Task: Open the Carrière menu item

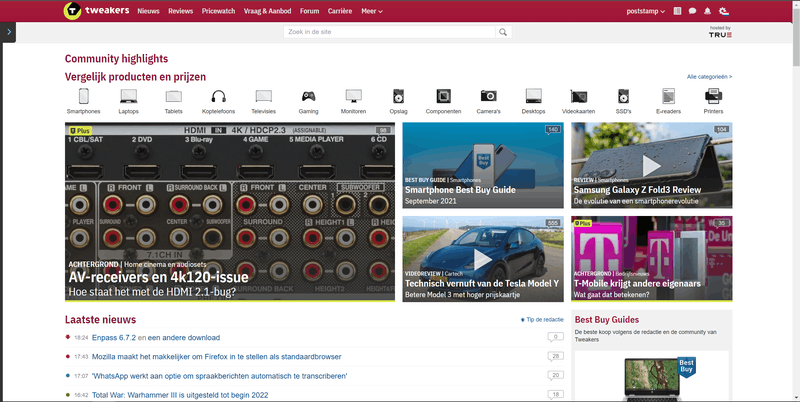Action: pyautogui.click(x=340, y=11)
